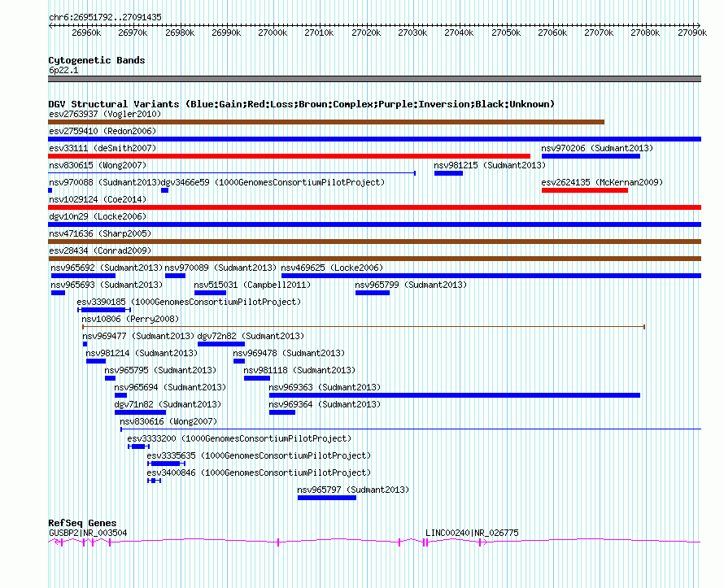Click the esv2624135 (McKernan2009) label

602,182
